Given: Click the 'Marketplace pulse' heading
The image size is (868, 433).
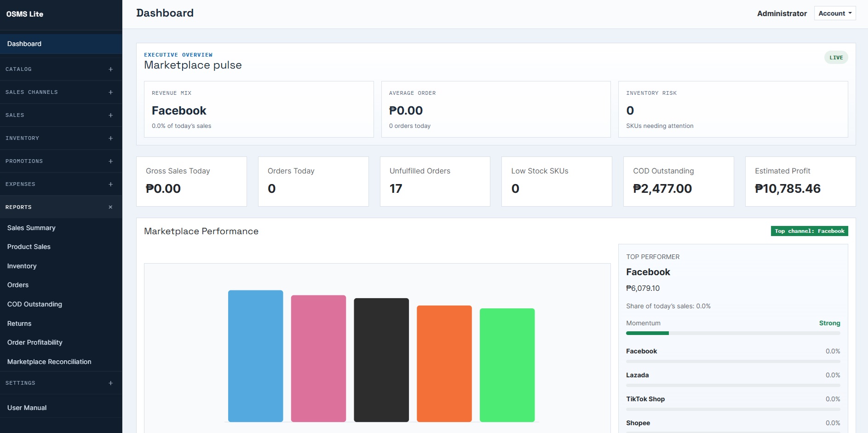Looking at the screenshot, I should (x=193, y=65).
